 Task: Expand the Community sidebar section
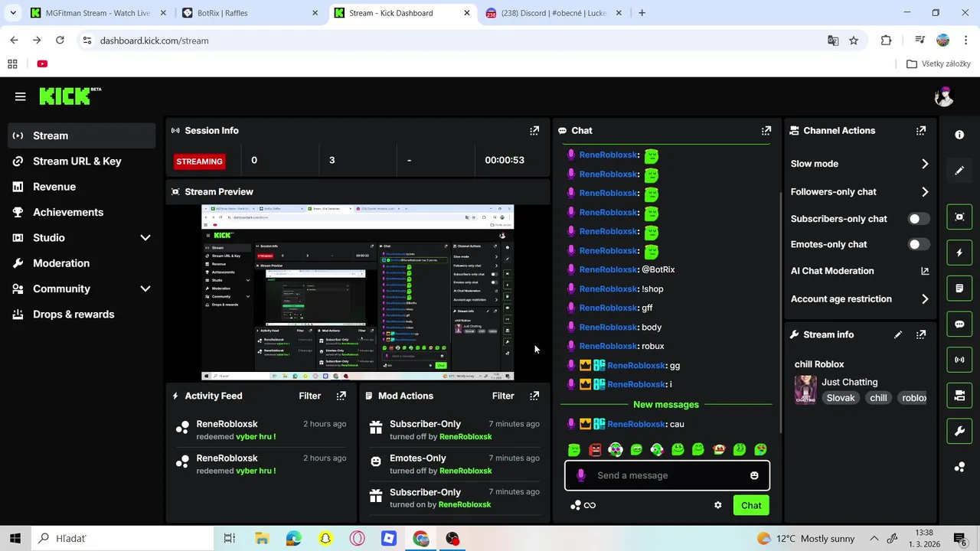[x=145, y=289]
